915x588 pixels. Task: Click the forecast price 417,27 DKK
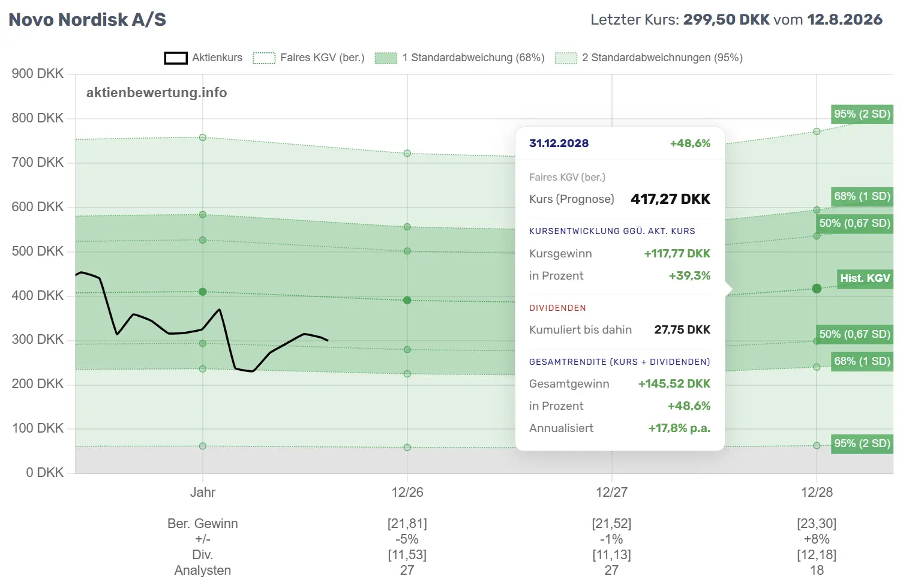670,199
